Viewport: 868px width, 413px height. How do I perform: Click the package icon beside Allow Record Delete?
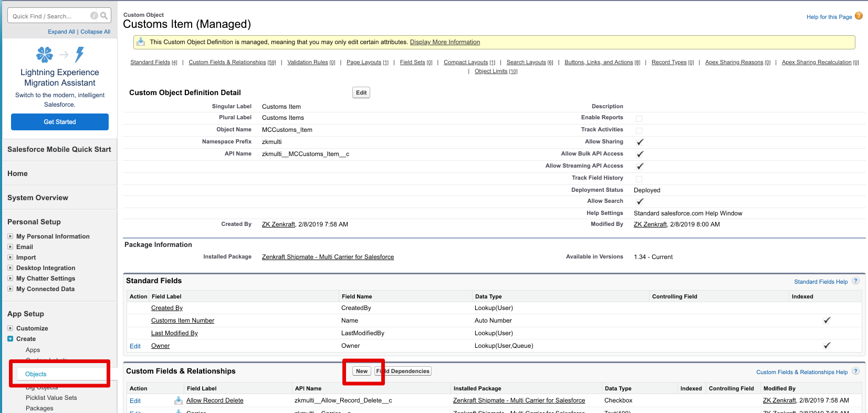tap(179, 400)
